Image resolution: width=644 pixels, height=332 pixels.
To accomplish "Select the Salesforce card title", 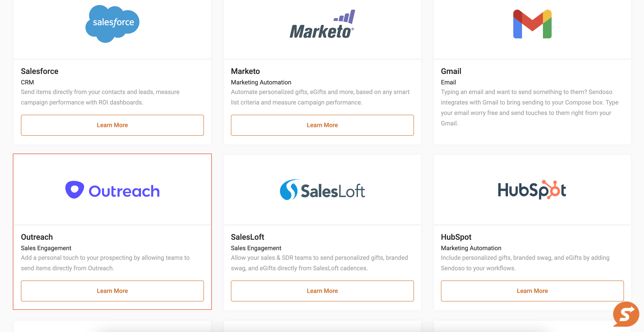I will click(39, 71).
